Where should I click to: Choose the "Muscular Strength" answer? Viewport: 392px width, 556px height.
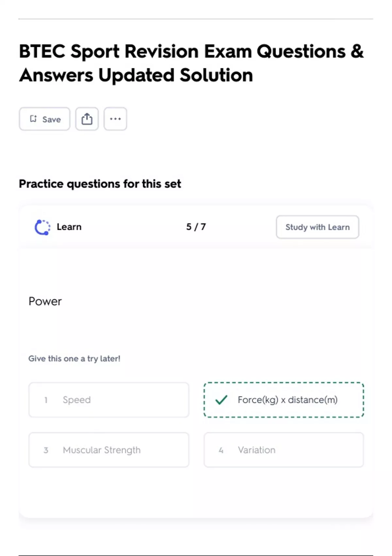tap(109, 450)
